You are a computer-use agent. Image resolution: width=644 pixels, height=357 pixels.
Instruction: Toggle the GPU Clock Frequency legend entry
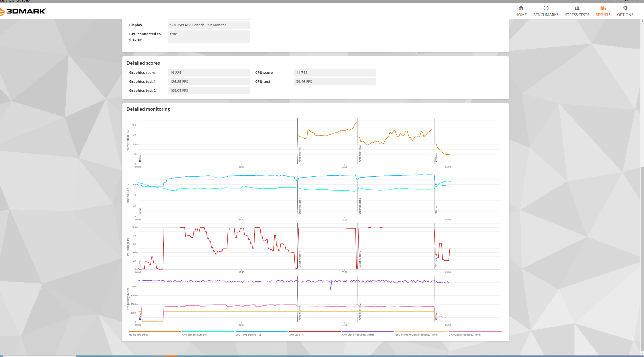pos(464,334)
